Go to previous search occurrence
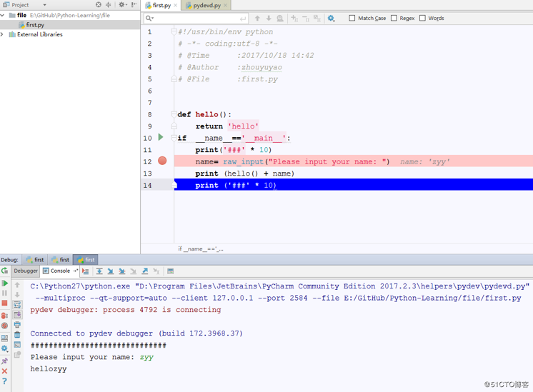 coord(257,19)
